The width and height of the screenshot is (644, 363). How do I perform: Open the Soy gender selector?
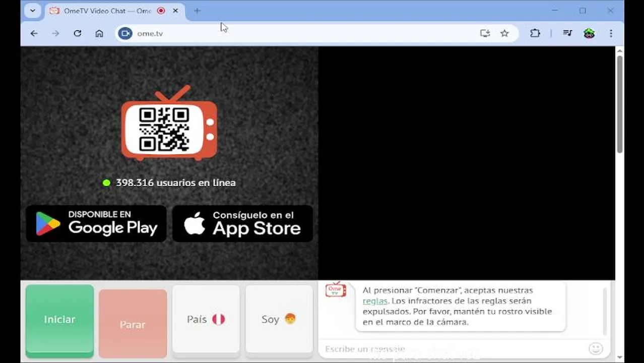279,319
